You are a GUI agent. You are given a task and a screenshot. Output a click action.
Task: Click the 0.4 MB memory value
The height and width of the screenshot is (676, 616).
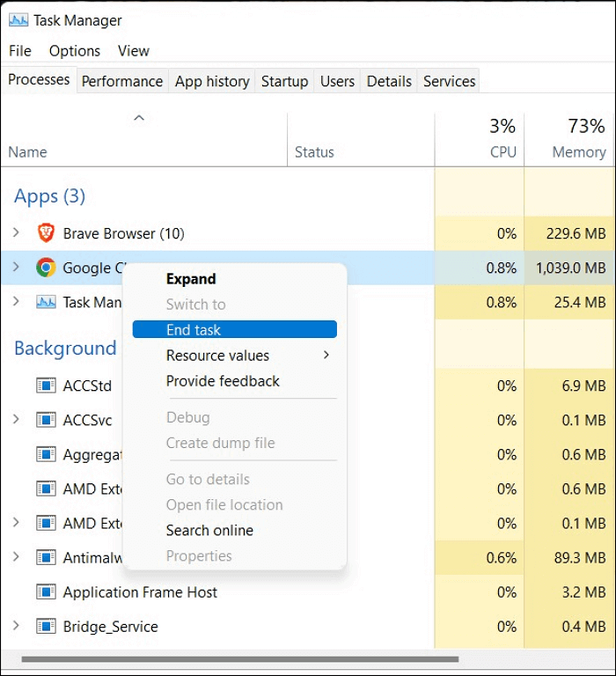pos(583,627)
